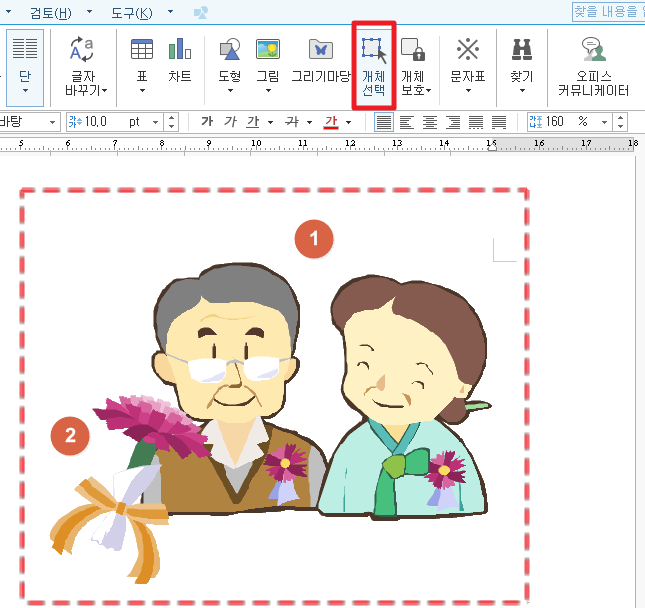Click the 찾기 binoculars find icon
This screenshot has width=645, height=608.
click(522, 49)
